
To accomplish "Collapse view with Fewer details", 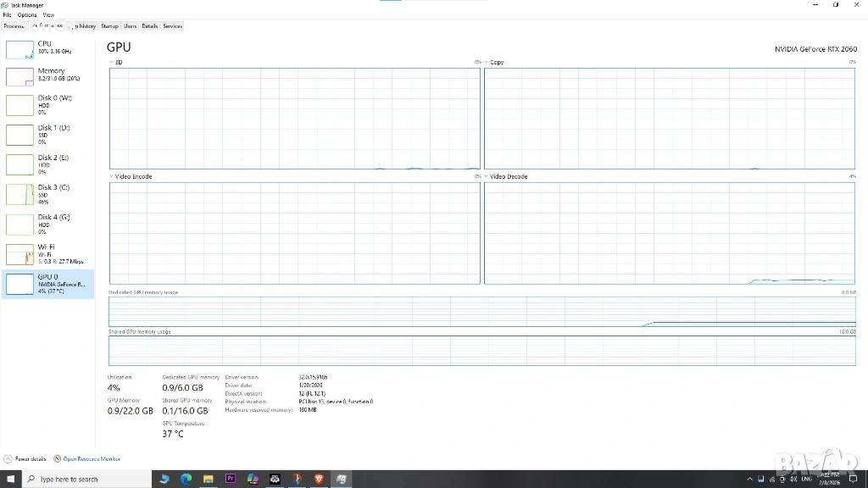I will click(27, 458).
